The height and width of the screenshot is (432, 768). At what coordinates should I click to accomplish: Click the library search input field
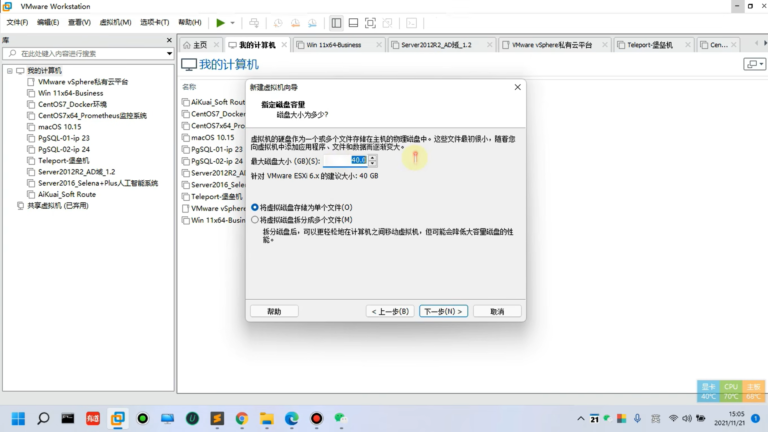coord(88,53)
